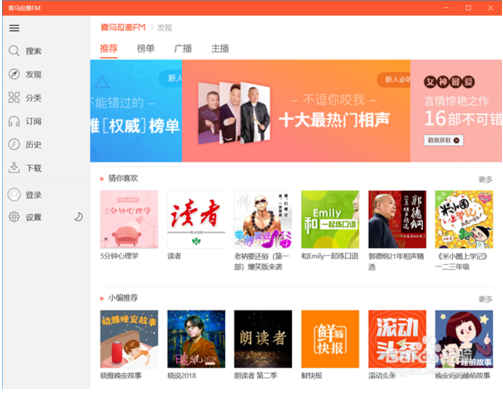Open 搜索 in the sidebar
Viewport: 503px width, 399px height.
point(34,51)
